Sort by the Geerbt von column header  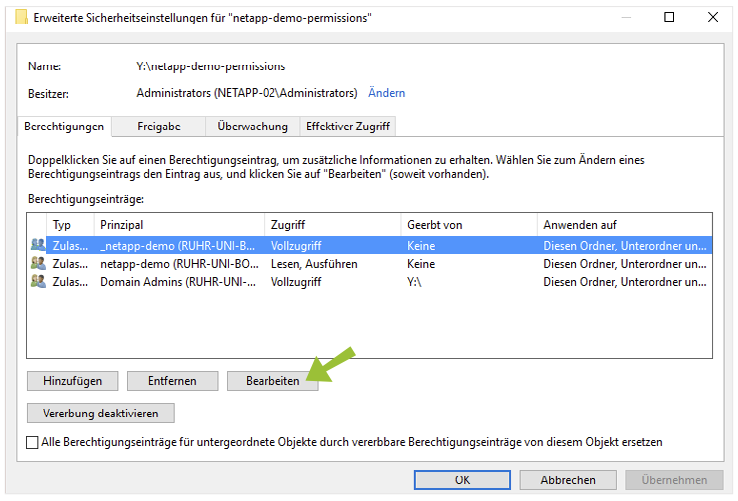[x=469, y=225]
